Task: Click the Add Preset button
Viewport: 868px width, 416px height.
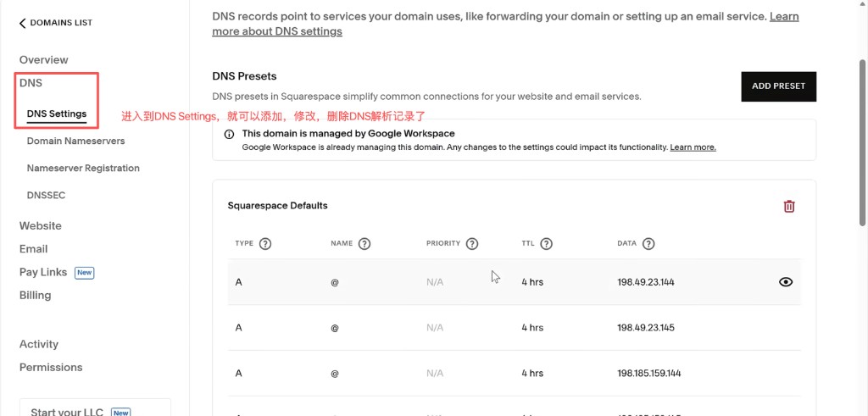Action: 778,86
